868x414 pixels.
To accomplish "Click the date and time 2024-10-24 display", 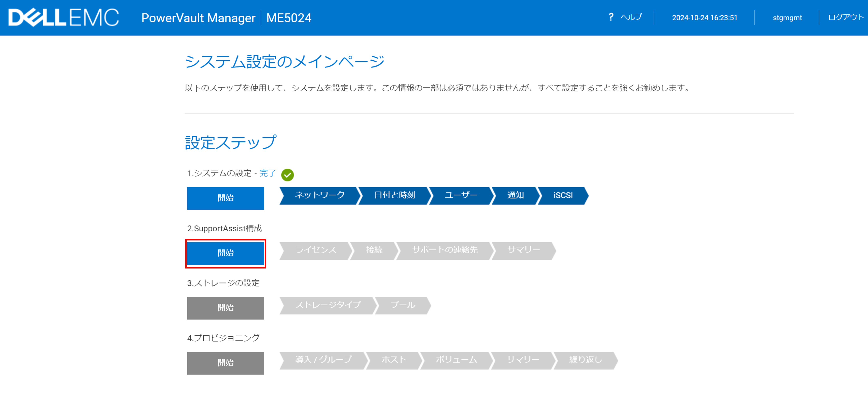I will [705, 18].
